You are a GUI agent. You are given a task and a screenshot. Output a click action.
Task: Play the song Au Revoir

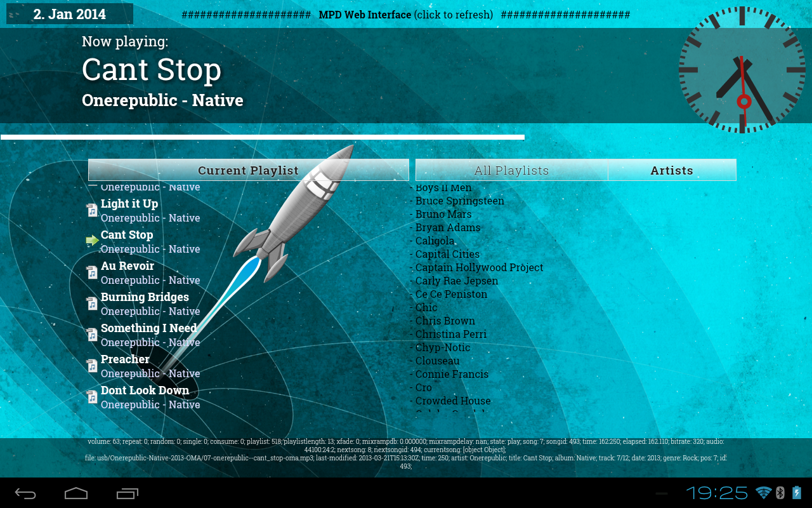(x=128, y=266)
